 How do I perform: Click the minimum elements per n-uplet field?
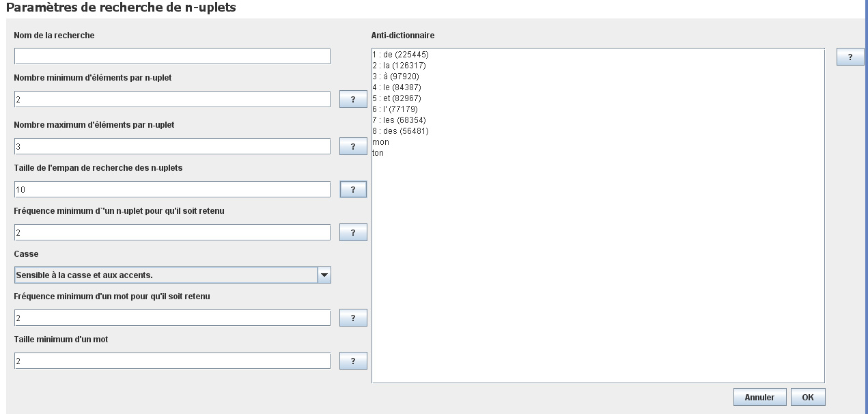click(172, 100)
